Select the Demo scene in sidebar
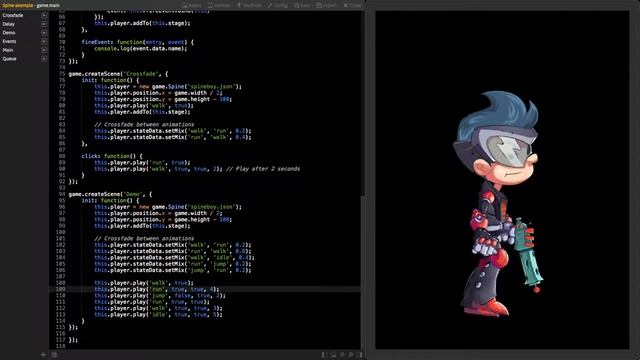The image size is (640, 360). tap(9, 33)
